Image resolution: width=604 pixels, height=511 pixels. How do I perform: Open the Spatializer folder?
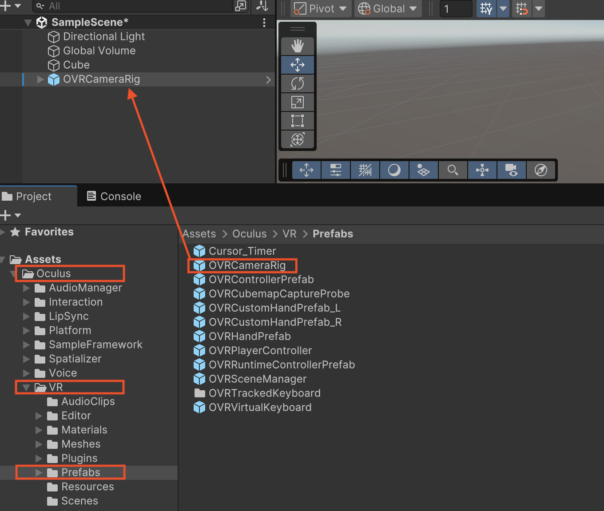point(75,359)
